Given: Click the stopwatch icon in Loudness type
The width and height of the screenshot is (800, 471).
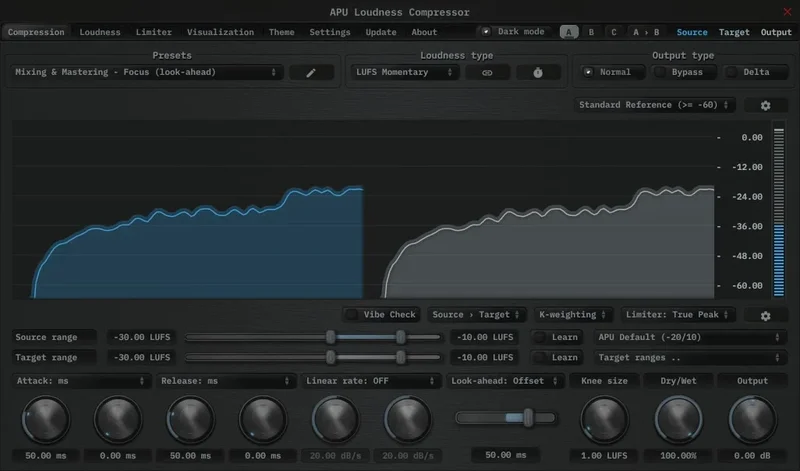Looking at the screenshot, I should click(x=538, y=72).
